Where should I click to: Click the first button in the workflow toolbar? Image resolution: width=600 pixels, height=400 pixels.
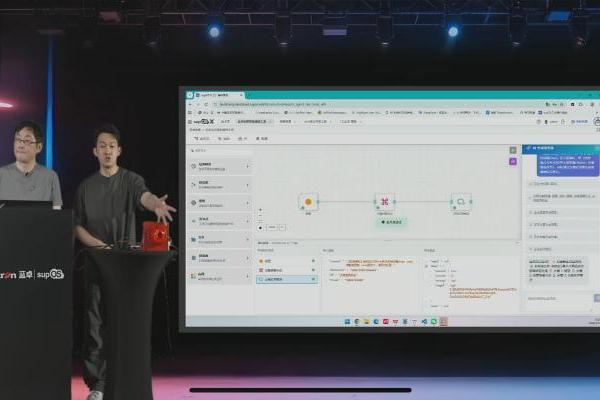click(202, 139)
